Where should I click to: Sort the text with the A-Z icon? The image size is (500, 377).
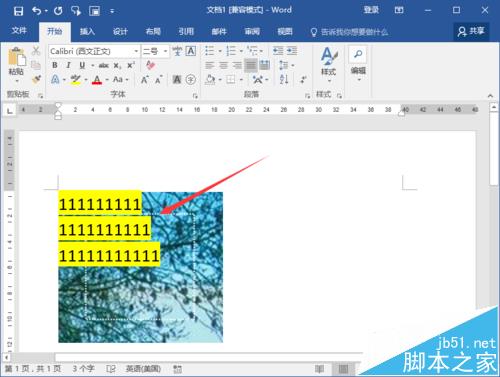point(284,79)
